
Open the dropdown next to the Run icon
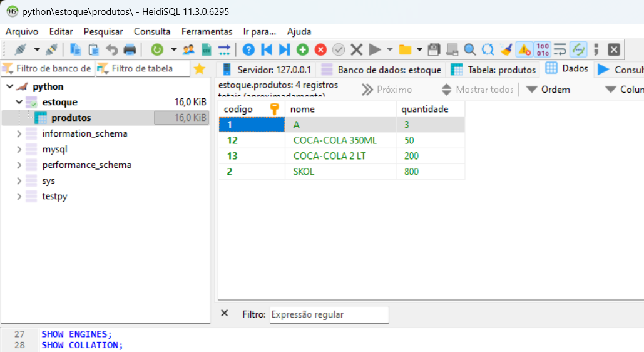click(390, 49)
